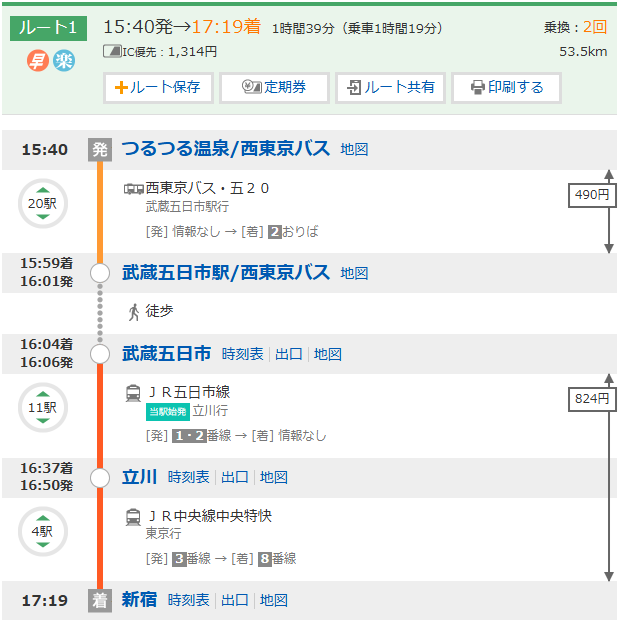The height and width of the screenshot is (620, 618).
Task: Expand the 4駅 stations list
Action: click(x=42, y=532)
